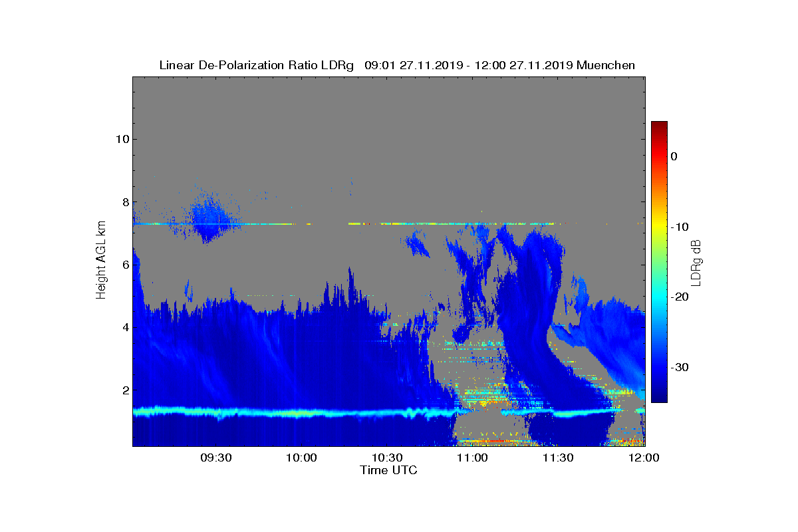Click the 10:30 time tick label
Image resolution: width=798 pixels, height=532 pixels.
click(387, 458)
